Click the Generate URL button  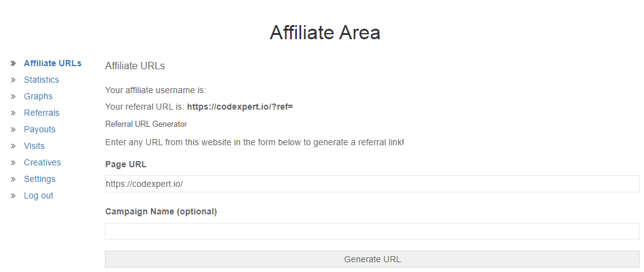(372, 259)
